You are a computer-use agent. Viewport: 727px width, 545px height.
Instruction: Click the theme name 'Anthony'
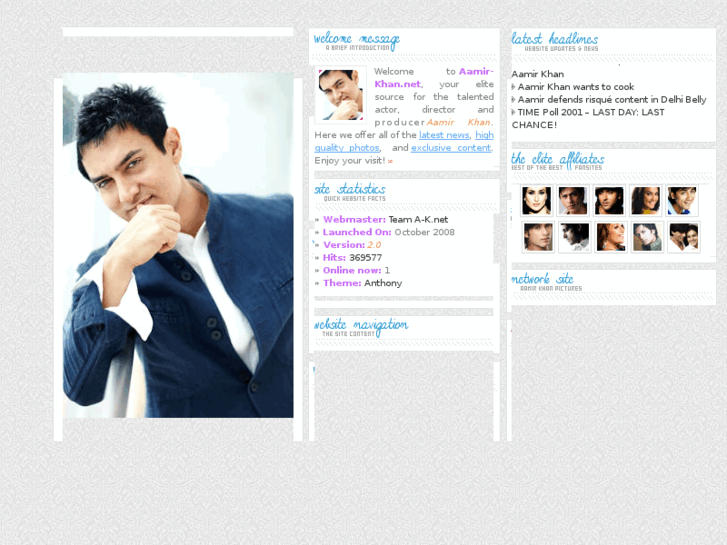pyautogui.click(x=383, y=283)
